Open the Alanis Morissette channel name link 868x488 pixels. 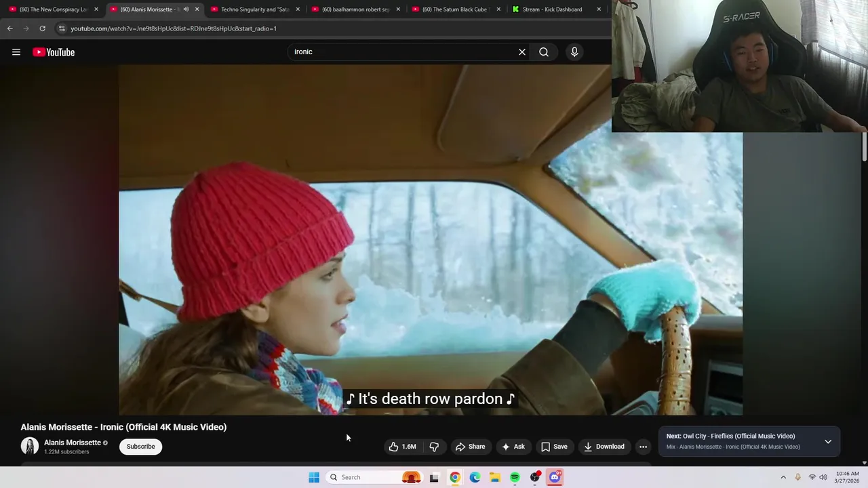[x=73, y=443]
